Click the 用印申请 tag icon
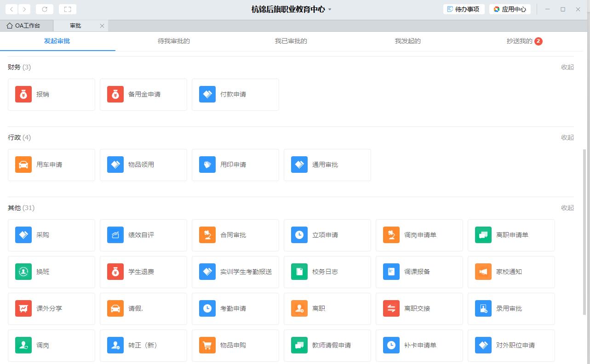 (207, 165)
